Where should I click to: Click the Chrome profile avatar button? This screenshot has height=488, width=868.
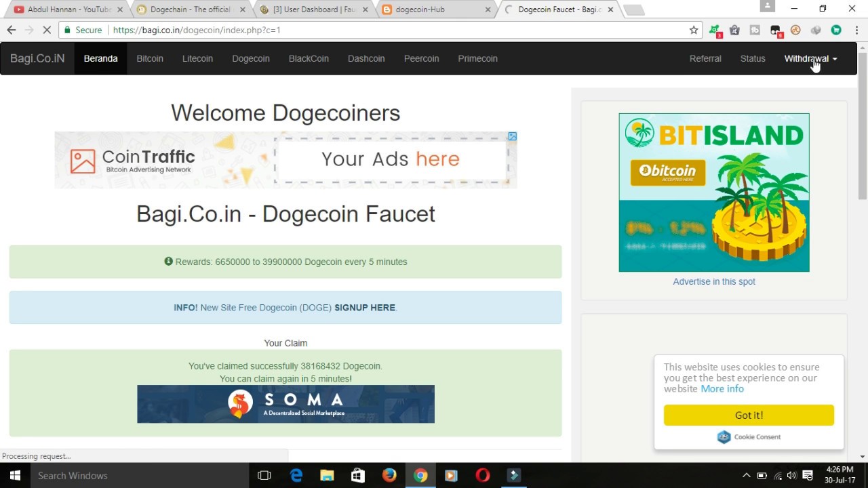point(767,6)
